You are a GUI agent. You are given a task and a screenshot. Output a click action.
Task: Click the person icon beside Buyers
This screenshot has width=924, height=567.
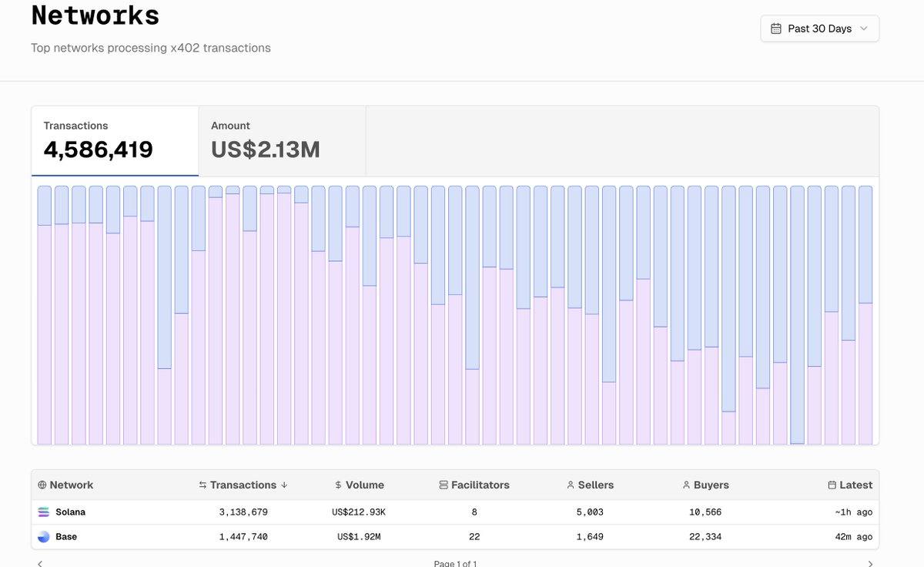pos(686,485)
